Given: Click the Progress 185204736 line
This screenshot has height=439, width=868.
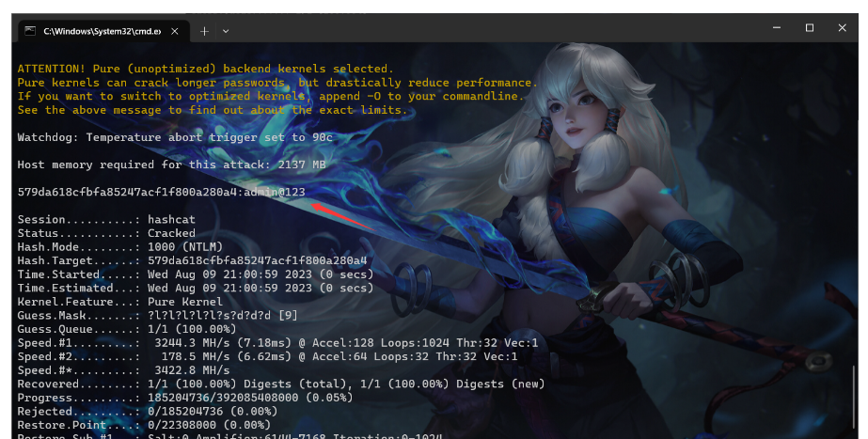Looking at the screenshot, I should (x=185, y=398).
